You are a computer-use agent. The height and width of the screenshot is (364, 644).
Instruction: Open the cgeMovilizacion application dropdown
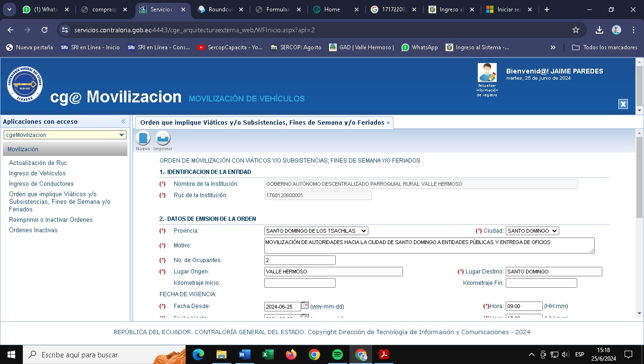65,135
